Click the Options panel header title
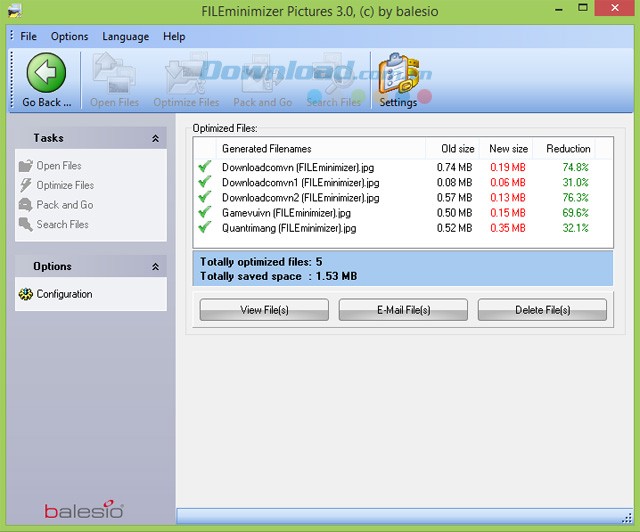Image resolution: width=640 pixels, height=532 pixels. pyautogui.click(x=52, y=266)
